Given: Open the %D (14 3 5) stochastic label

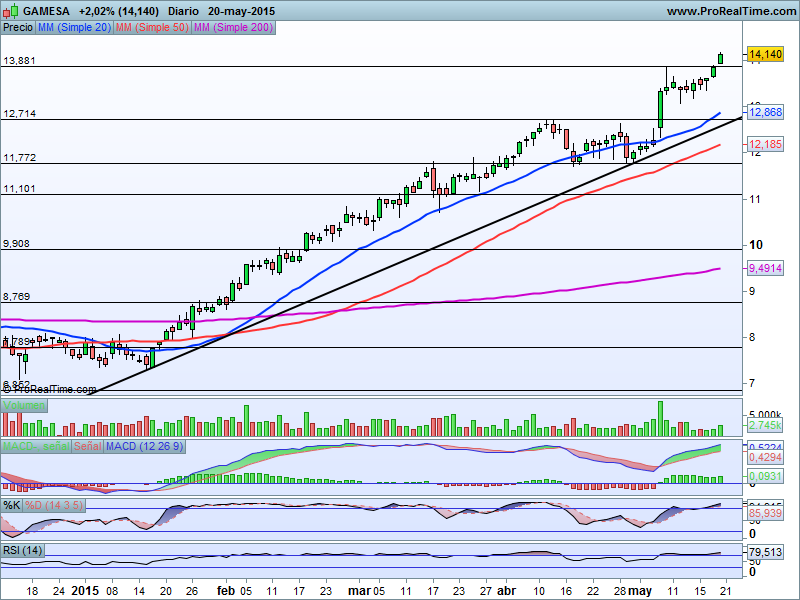Looking at the screenshot, I should pyautogui.click(x=55, y=505).
